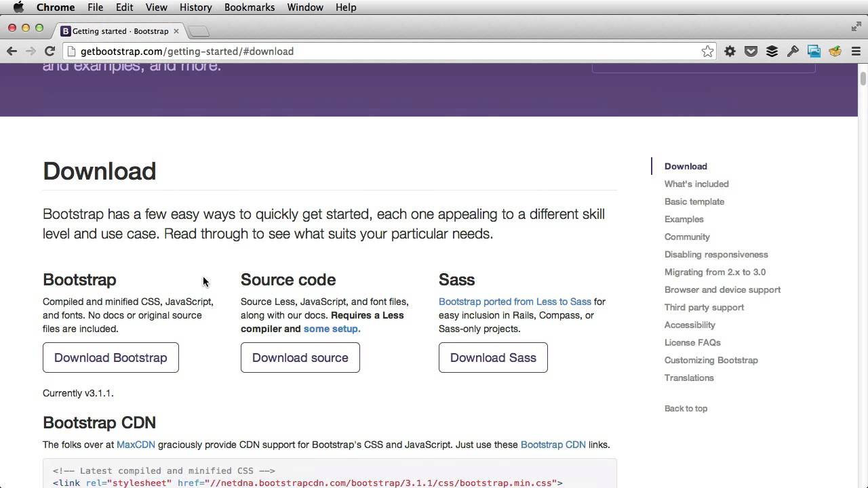Open the Chrome hamburger menu
Viewport: 868px width, 488px height.
click(x=856, y=52)
